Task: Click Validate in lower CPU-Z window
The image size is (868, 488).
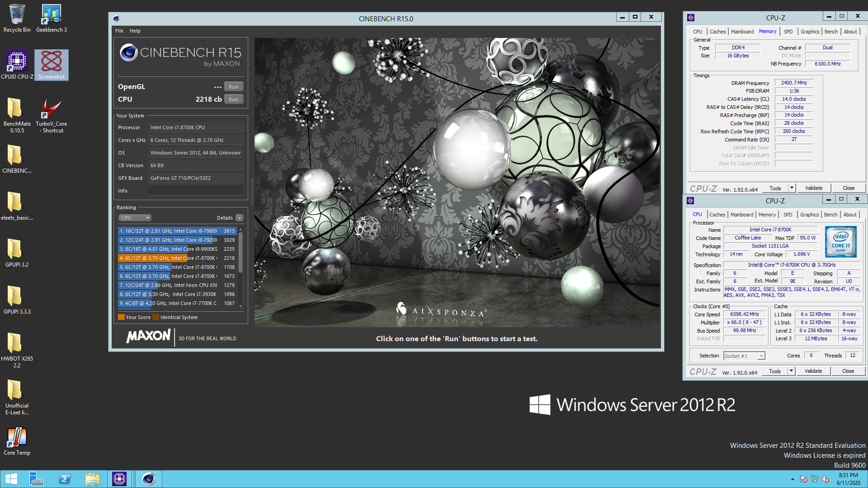Action: [813, 371]
